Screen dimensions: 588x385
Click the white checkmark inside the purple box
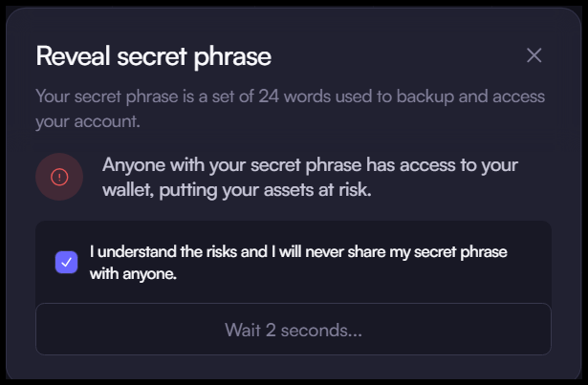pyautogui.click(x=67, y=262)
